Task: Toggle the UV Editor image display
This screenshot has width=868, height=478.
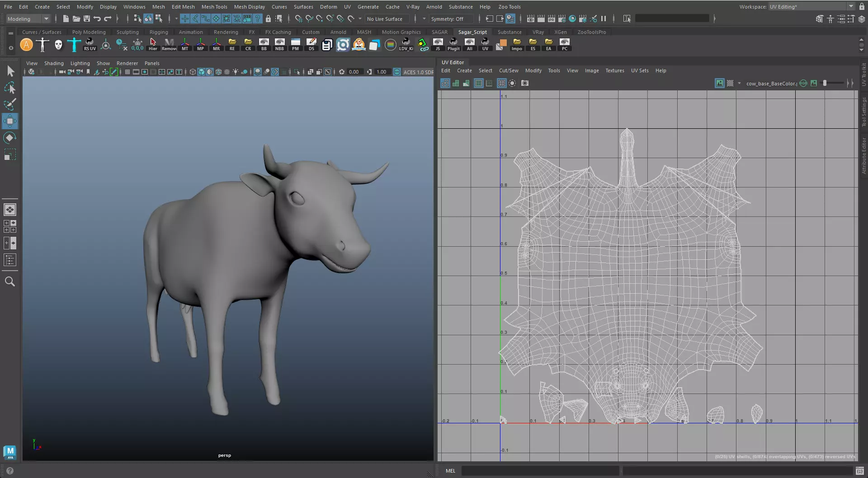Action: point(720,83)
